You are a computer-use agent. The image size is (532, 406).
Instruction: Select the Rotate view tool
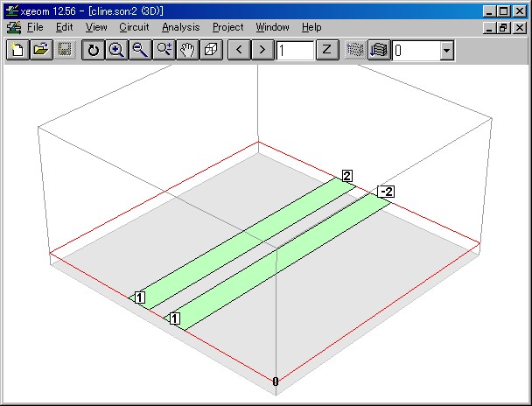coord(93,50)
